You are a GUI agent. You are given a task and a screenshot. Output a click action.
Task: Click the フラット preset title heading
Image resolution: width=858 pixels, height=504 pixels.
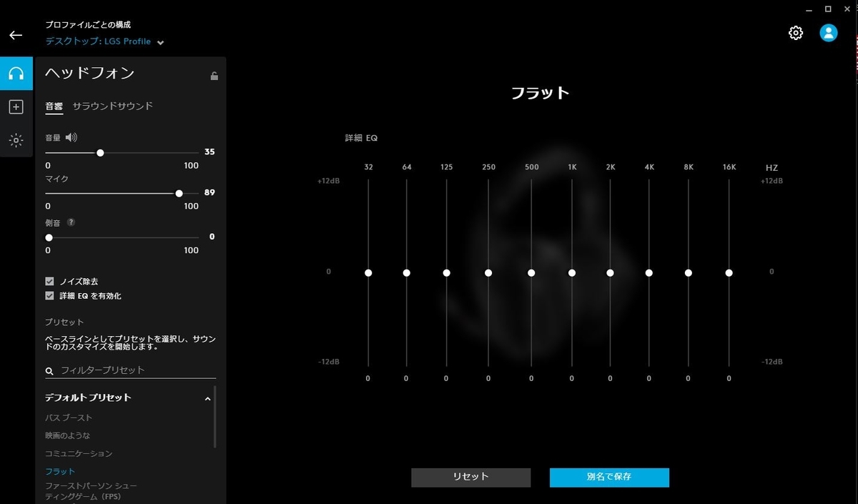click(541, 93)
